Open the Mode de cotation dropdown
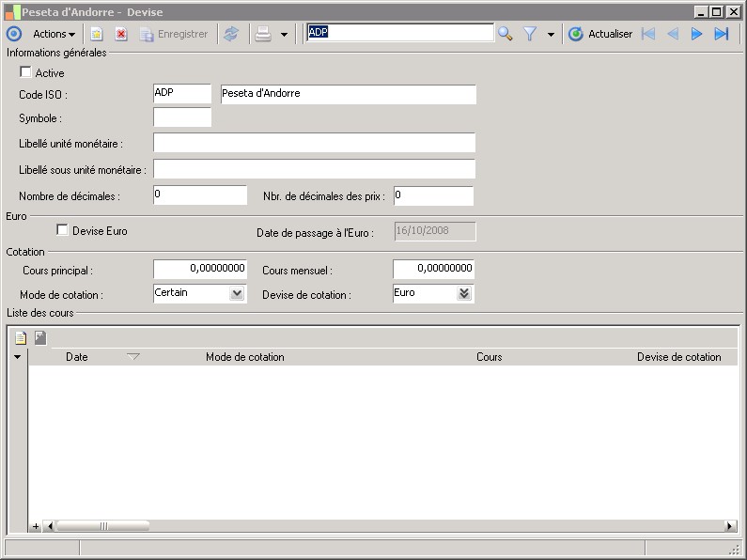 (x=237, y=293)
